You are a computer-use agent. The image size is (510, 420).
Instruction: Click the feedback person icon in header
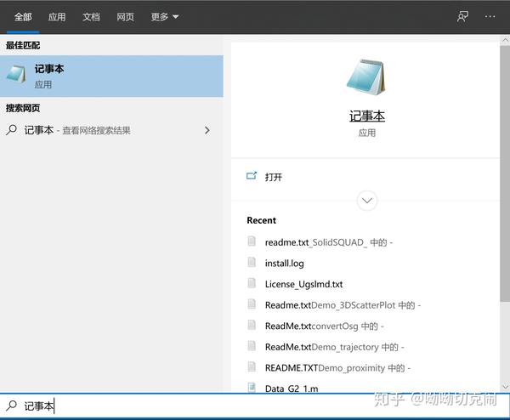coord(462,17)
